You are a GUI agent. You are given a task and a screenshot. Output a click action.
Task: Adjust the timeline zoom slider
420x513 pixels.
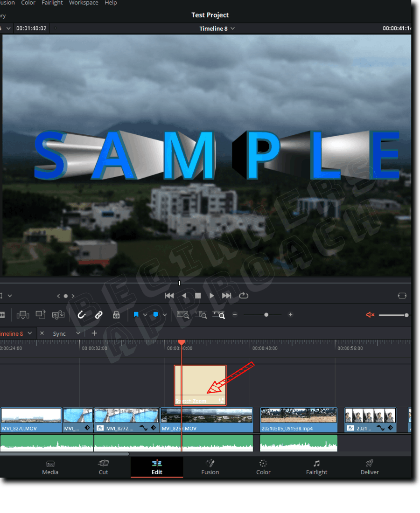(x=266, y=315)
